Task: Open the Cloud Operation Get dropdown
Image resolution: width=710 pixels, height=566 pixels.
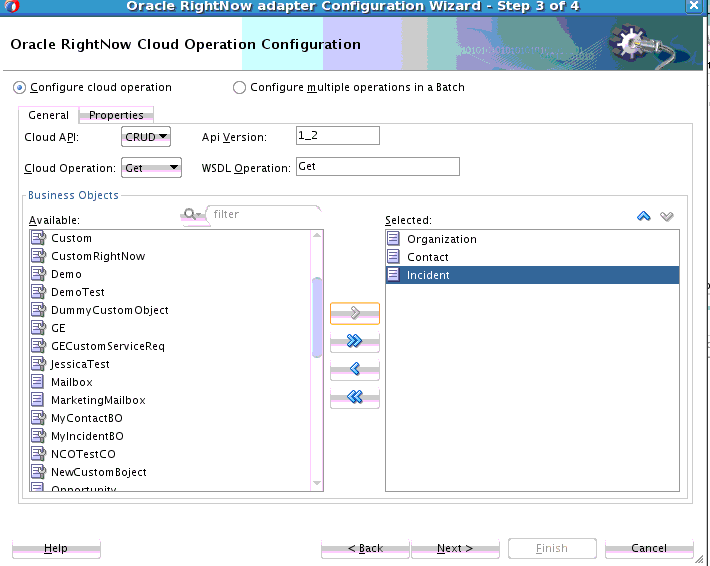Action: pos(151,168)
